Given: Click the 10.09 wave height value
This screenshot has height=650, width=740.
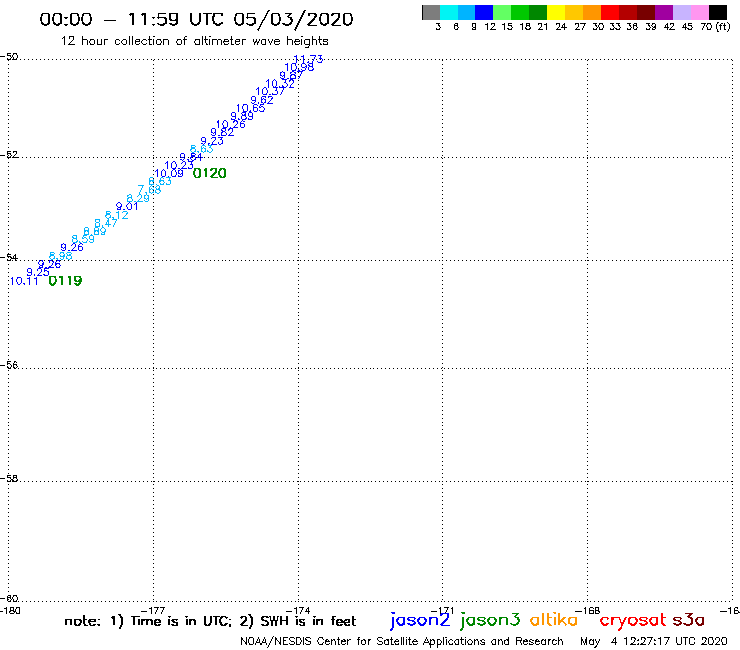Looking at the screenshot, I should click(x=169, y=174).
